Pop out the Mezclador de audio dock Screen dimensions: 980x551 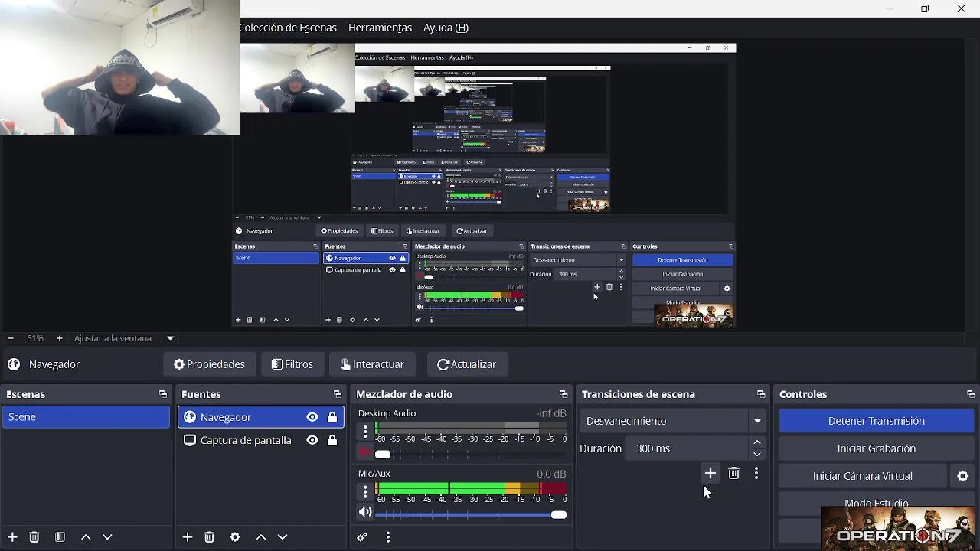563,394
